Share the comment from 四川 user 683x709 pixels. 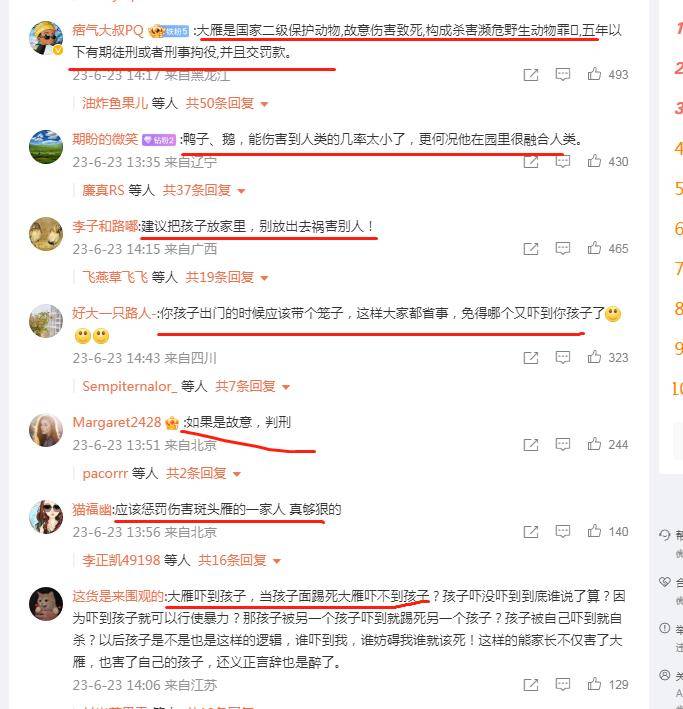pos(531,358)
